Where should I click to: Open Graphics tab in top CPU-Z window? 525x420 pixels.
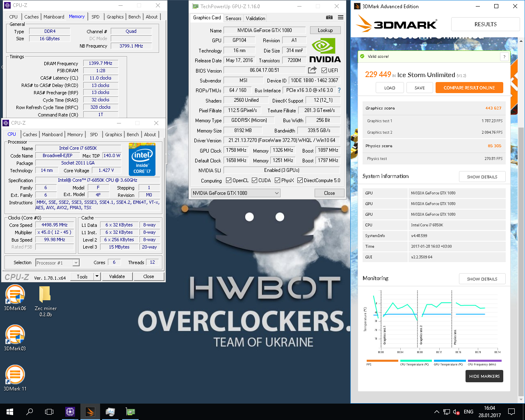(115, 17)
